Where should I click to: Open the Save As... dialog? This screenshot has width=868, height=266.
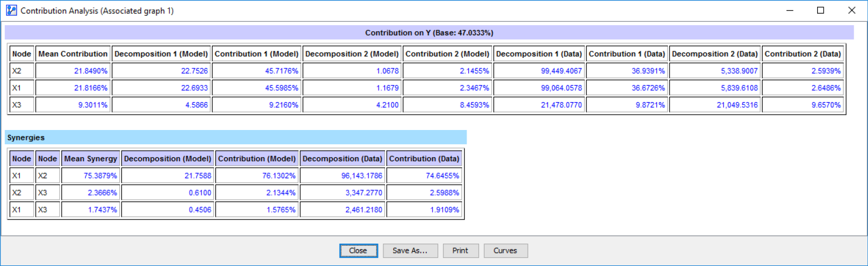click(410, 251)
